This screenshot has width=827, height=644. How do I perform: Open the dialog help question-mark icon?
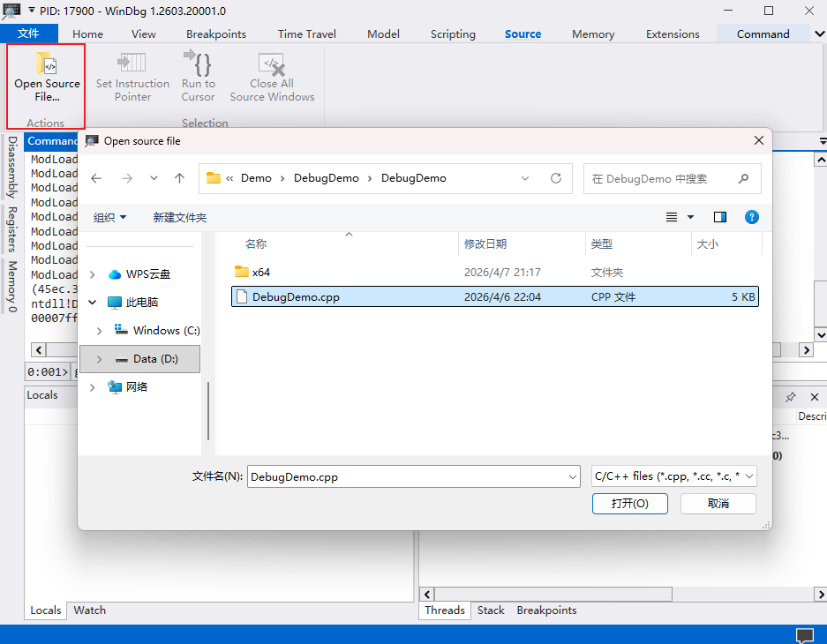[751, 217]
